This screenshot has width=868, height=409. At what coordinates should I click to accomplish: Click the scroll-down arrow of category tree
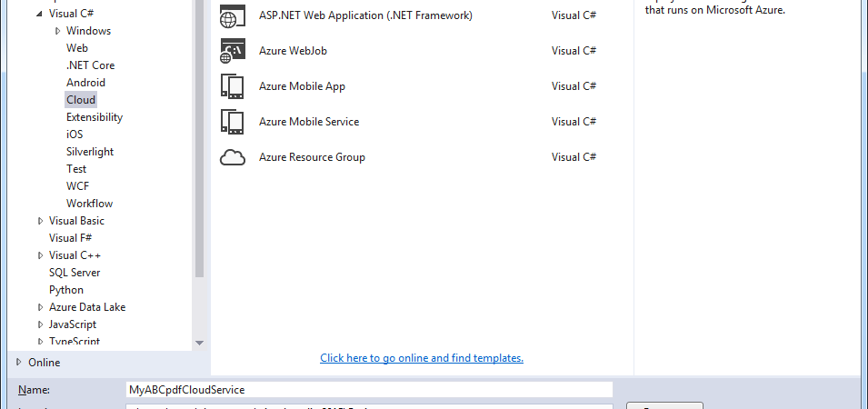200,344
